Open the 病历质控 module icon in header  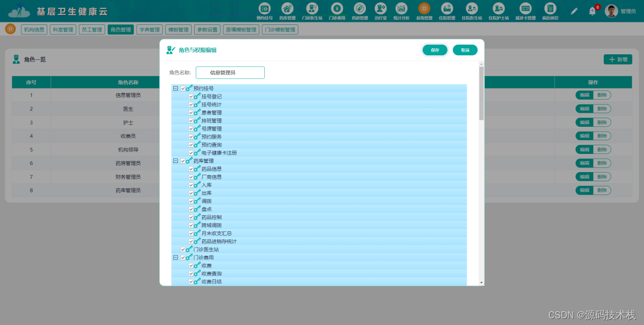click(550, 8)
